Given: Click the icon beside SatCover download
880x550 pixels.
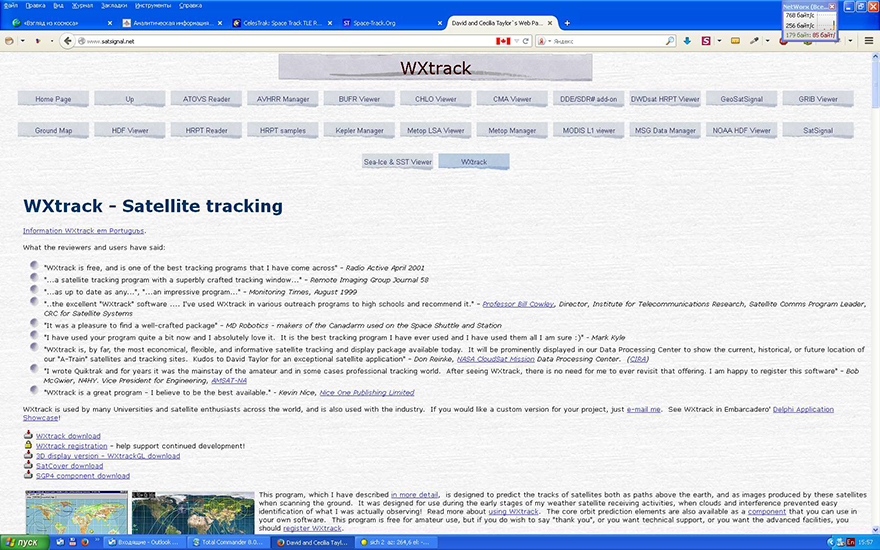Looking at the screenshot, I should [x=28, y=465].
